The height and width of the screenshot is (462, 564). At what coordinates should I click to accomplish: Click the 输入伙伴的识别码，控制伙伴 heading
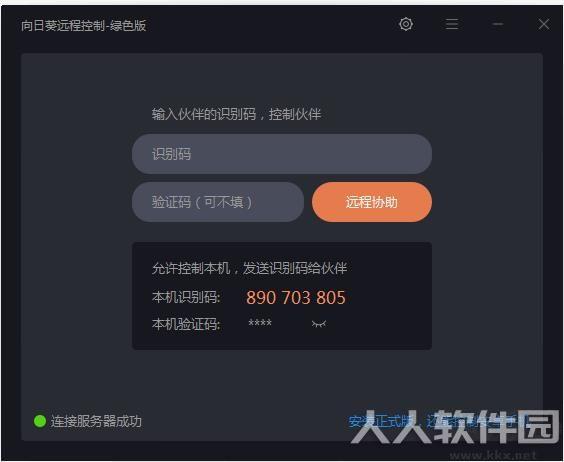(236, 114)
